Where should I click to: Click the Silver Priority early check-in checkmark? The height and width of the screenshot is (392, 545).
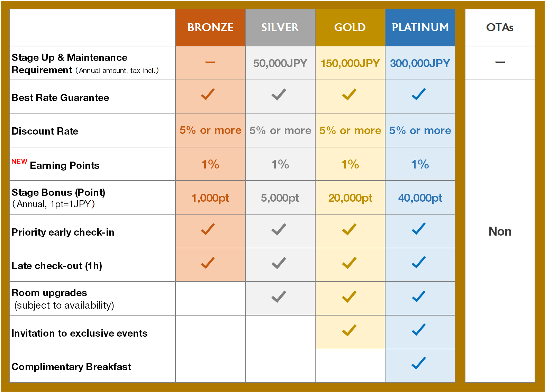point(279,229)
